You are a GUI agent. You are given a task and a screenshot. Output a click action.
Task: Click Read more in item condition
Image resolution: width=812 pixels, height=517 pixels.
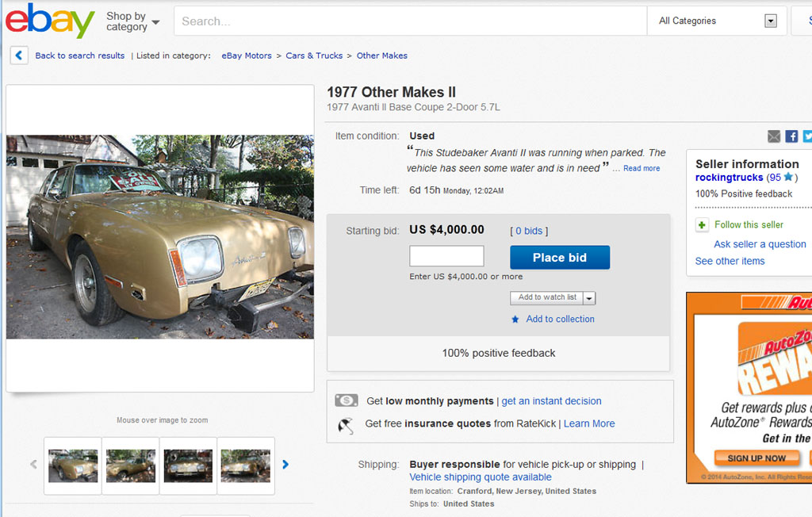(x=642, y=168)
